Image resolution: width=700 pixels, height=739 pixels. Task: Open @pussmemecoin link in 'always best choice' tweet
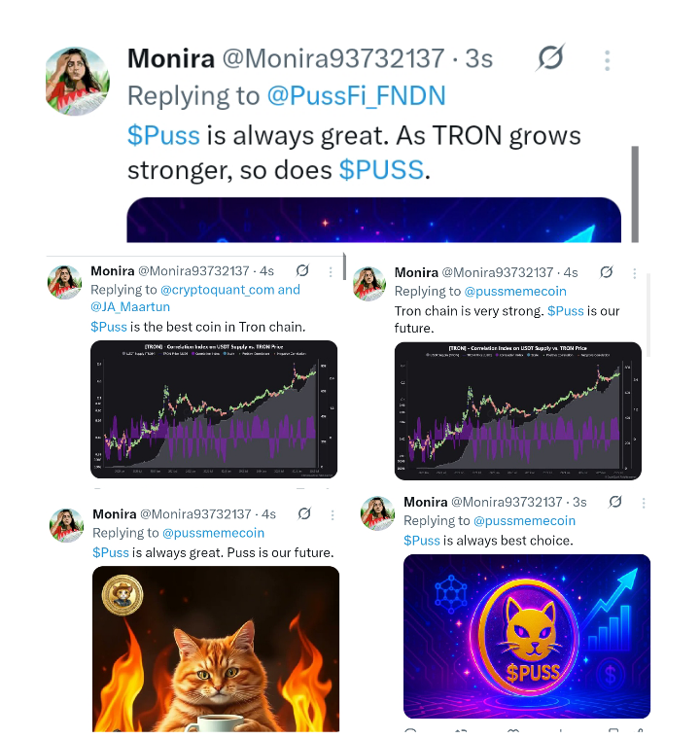(x=524, y=521)
